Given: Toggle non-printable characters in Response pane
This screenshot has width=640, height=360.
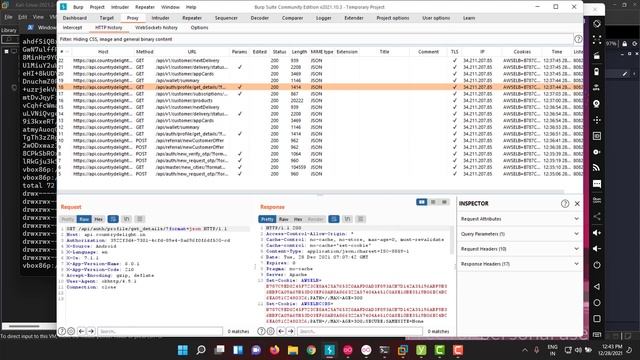Looking at the screenshot, I should click(x=347, y=219).
